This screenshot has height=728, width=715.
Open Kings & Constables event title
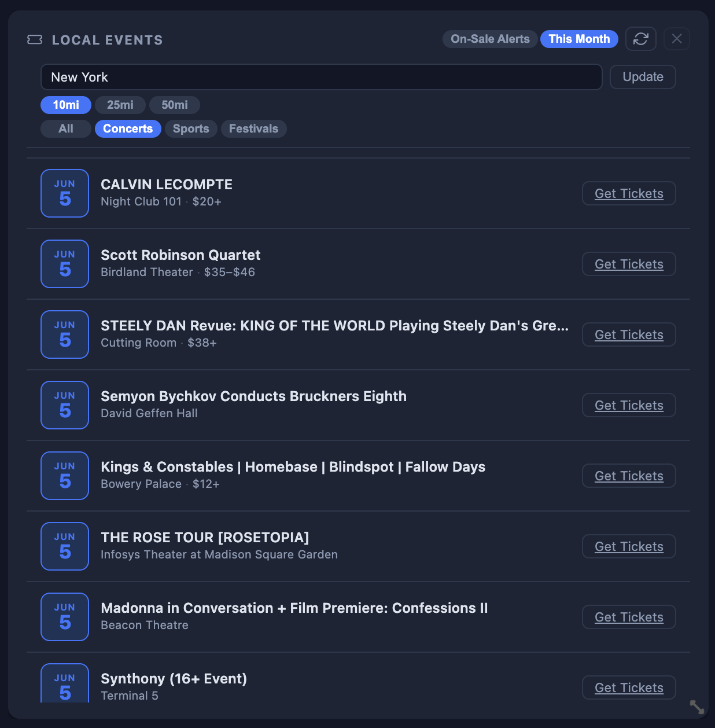[293, 467]
